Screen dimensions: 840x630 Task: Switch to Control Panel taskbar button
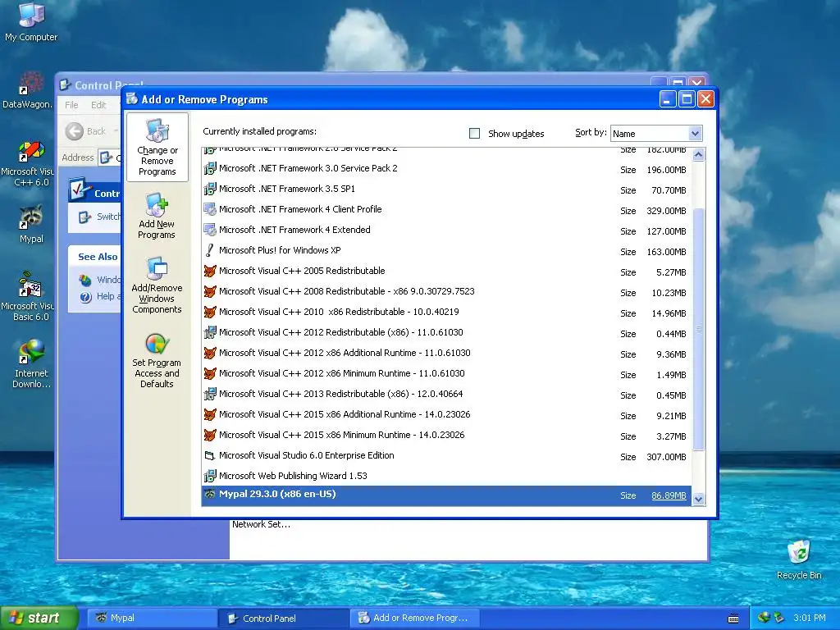[284, 619]
